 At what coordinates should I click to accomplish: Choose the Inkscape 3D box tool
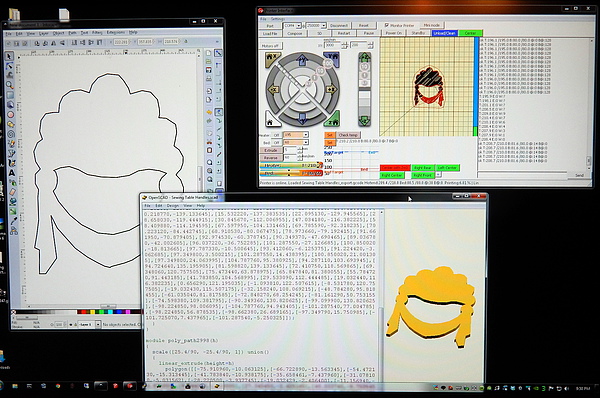[x=10, y=104]
